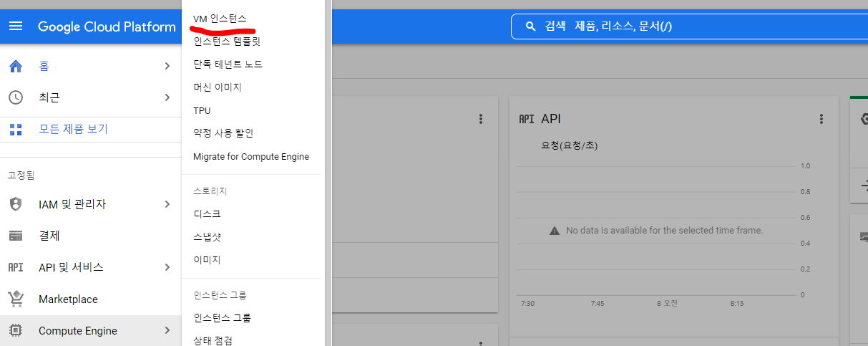Click the 7:30 axis label
Viewport: 868px width, 346px height.
coord(527,304)
